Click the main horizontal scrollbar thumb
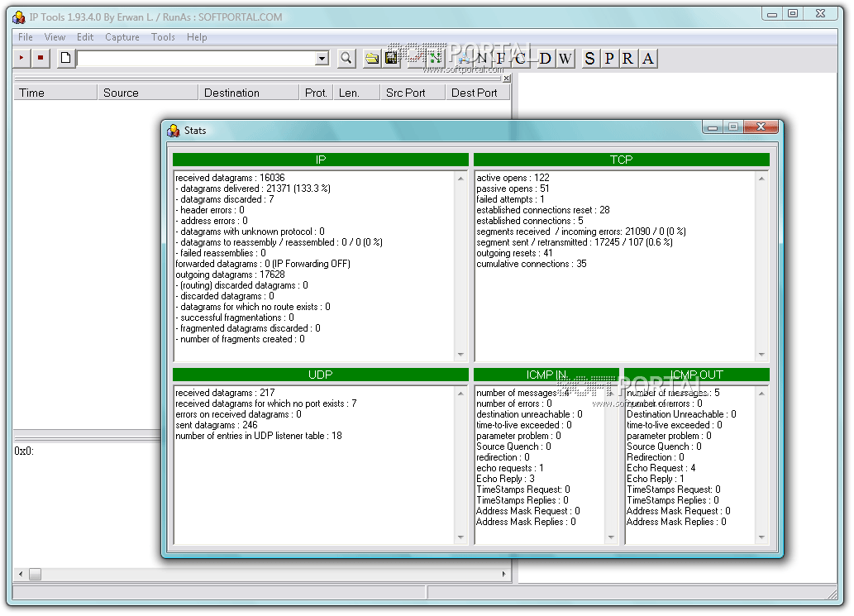Screen dimensions: 854x616 35,575
